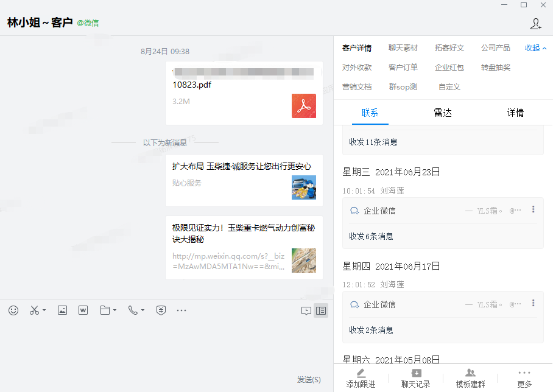The image size is (553, 392).
Task: Expand the folder file dropdown arrow
Action: coord(115,310)
